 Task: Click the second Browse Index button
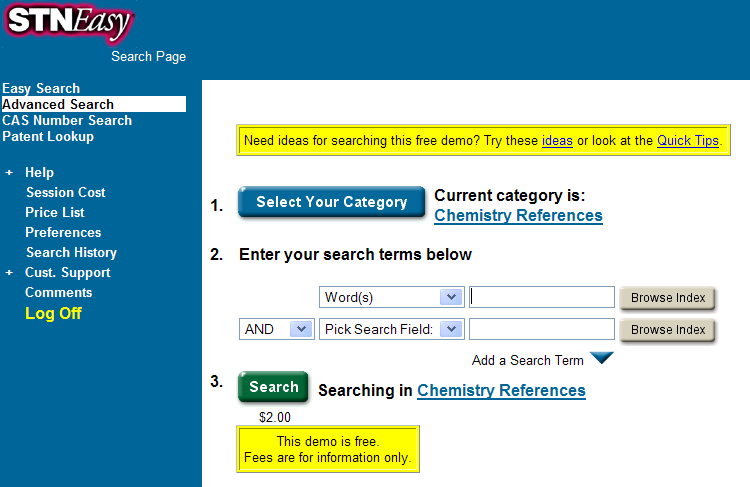tap(667, 329)
